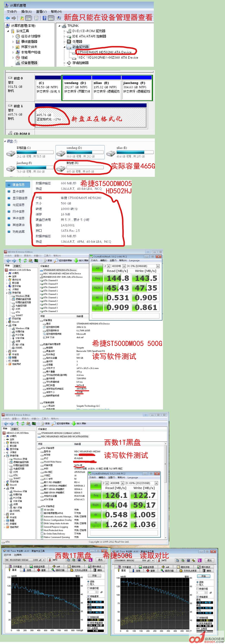This screenshot has height=644, width=225.
Task: Click 开始 button in left HD Tune
Action: (x=94, y=576)
